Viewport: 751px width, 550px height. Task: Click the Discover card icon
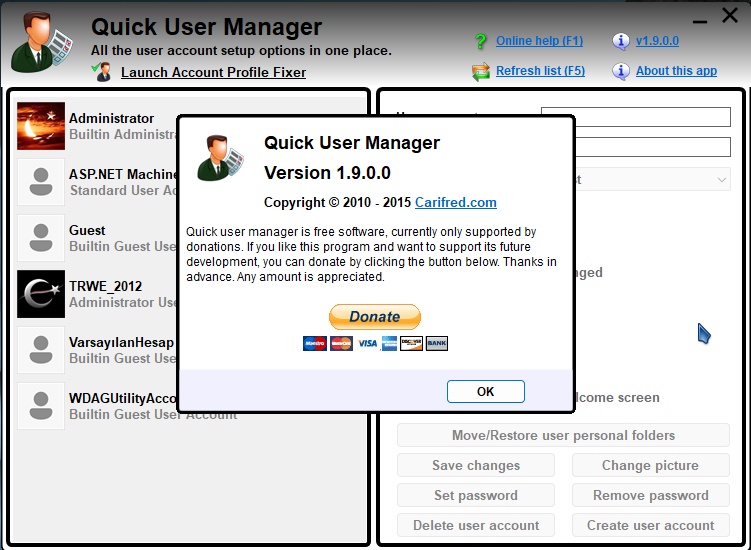[x=411, y=344]
